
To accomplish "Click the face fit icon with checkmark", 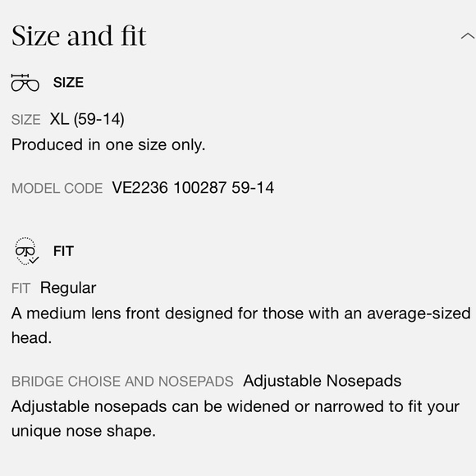I will [x=27, y=251].
